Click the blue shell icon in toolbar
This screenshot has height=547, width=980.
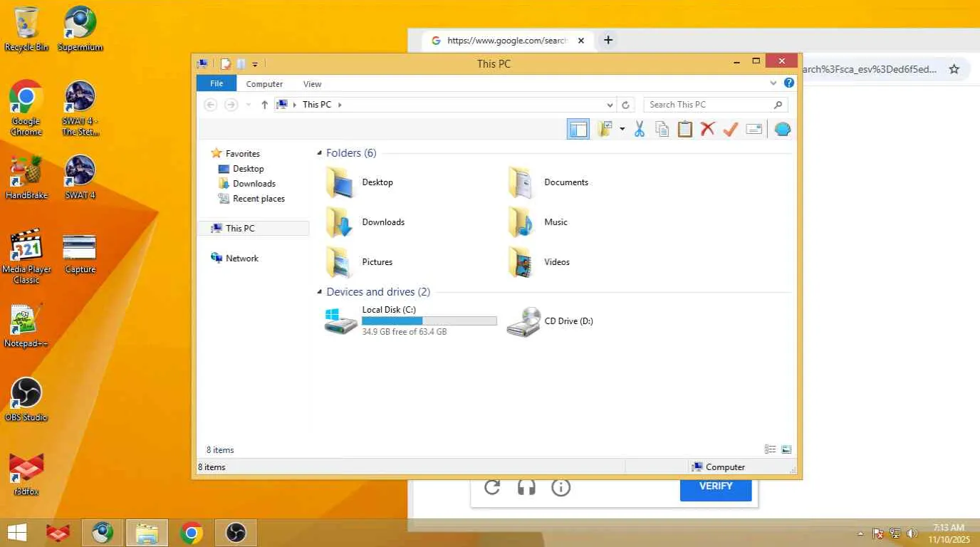click(x=783, y=129)
